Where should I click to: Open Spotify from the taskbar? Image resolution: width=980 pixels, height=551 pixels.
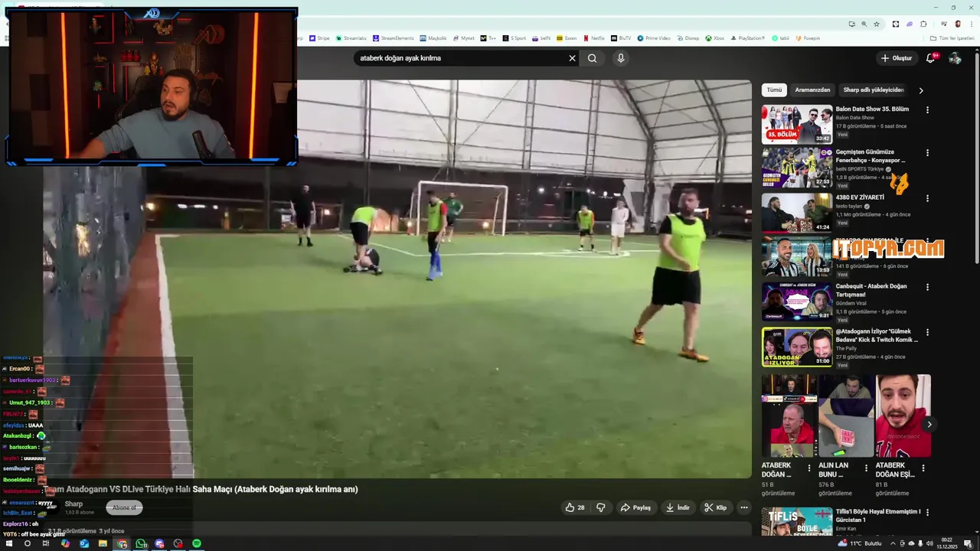coord(197,543)
